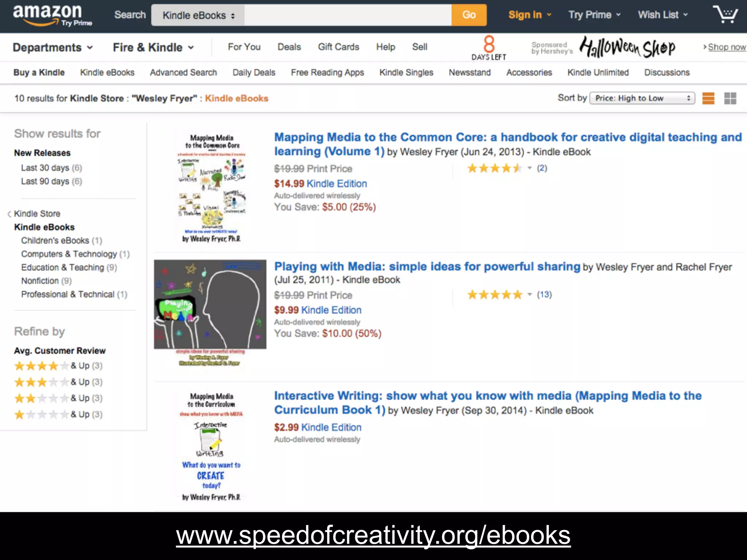Image resolution: width=747 pixels, height=560 pixels.
Task: Open the (13) customer reviews link
Action: click(544, 295)
